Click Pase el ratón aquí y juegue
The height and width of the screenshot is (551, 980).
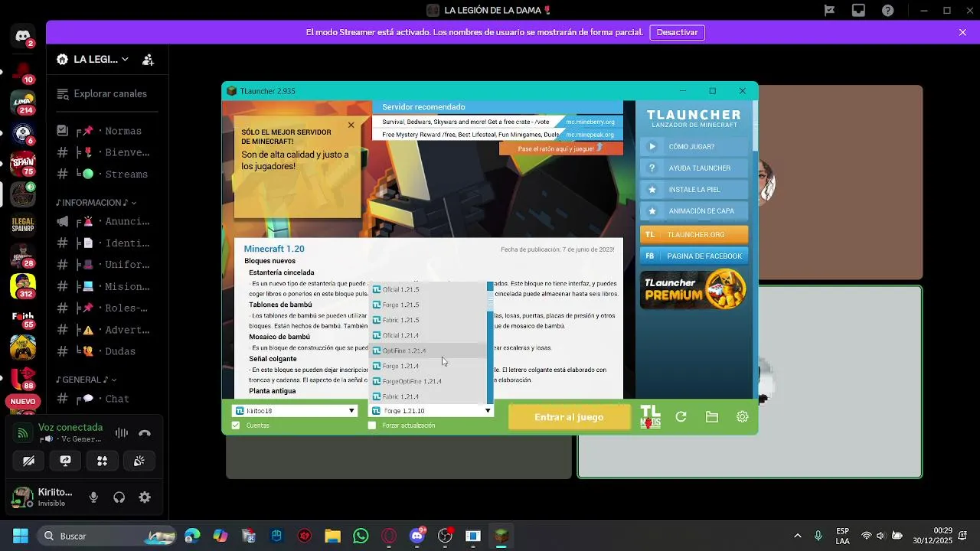coord(560,148)
